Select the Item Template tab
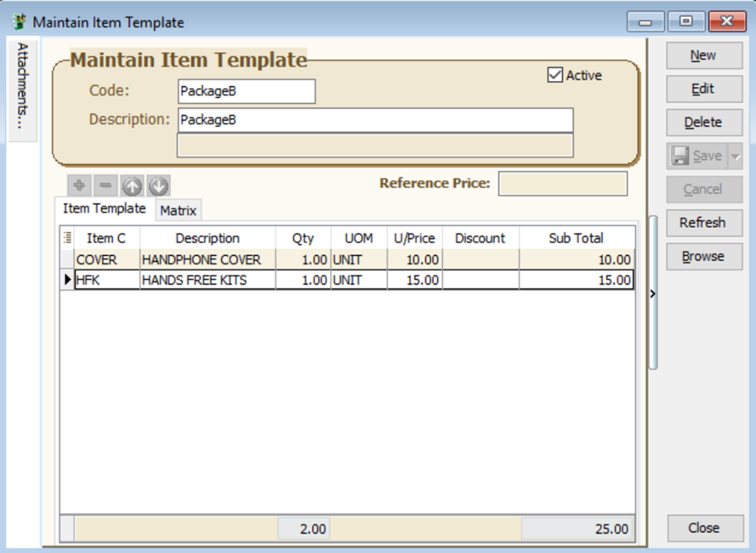Image resolution: width=756 pixels, height=553 pixels. tap(104, 208)
